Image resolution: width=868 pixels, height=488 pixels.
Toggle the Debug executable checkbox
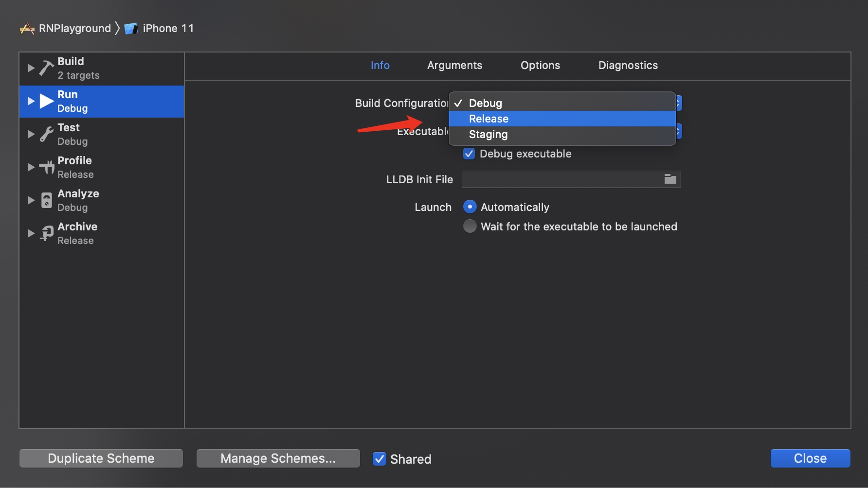click(x=469, y=154)
